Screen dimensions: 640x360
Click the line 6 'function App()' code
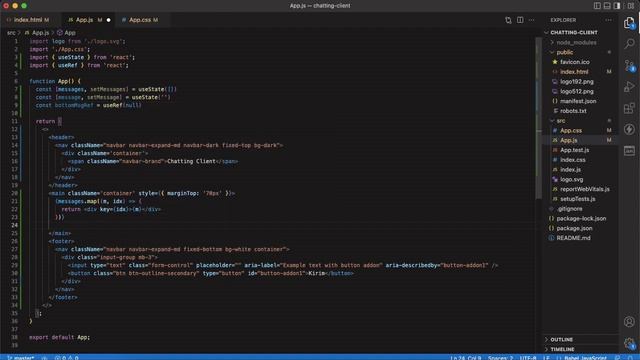pyautogui.click(x=55, y=81)
